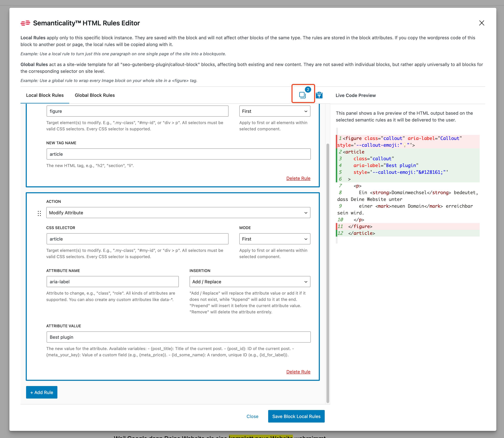Switch to the Global Block Rules tab
This screenshot has height=438, width=504.
(95, 95)
